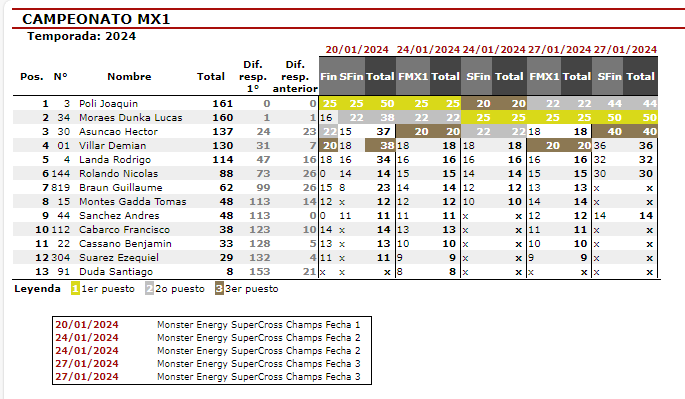Screen dimensions: 685x399
Task: Click the Dif. resp. anterior column header
Action: 295,76
